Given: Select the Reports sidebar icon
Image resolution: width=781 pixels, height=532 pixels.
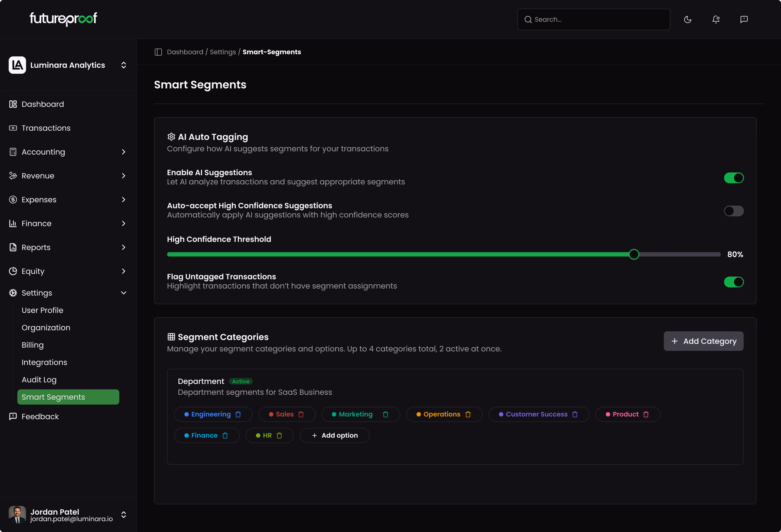Looking at the screenshot, I should pyautogui.click(x=13, y=247).
